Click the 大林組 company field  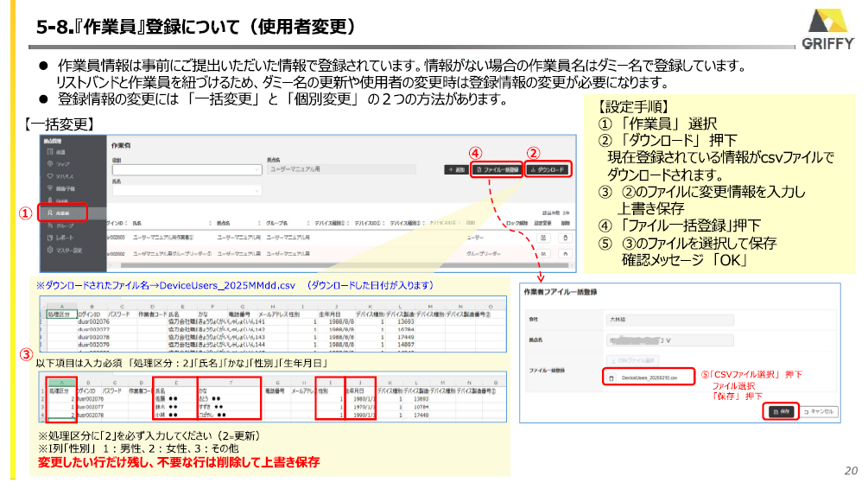(x=670, y=320)
